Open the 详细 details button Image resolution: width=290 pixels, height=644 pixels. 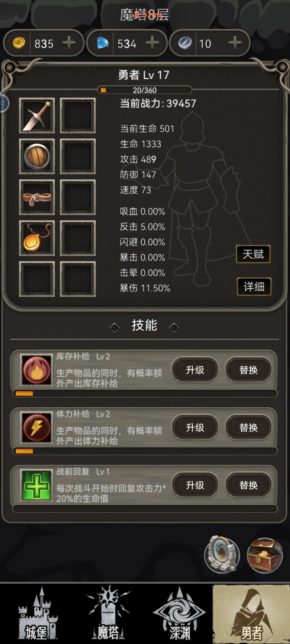(254, 287)
